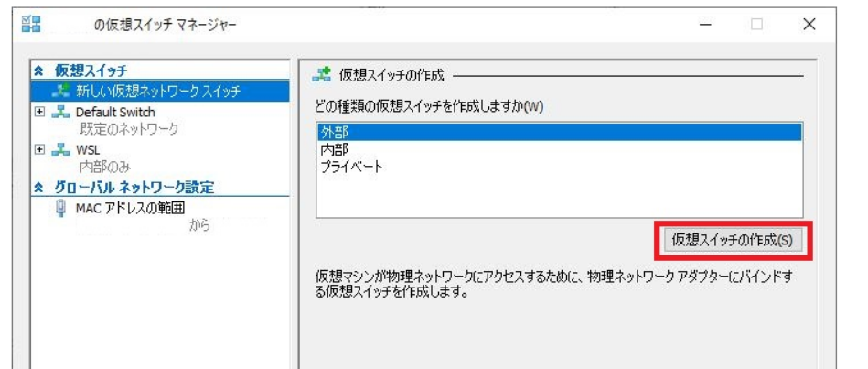Expand the Default Switch tree node
Screen dimensions: 868x369
40,112
